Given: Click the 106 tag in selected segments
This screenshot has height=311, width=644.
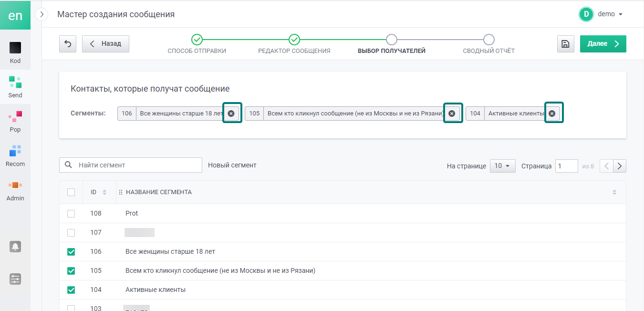Looking at the screenshot, I should pyautogui.click(x=127, y=114).
